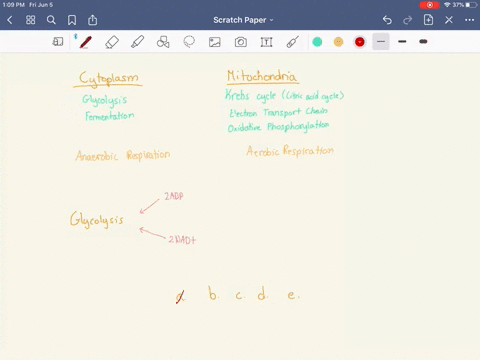The image size is (480, 360).
Task: Choose the orange pen color
Action: pos(338,42)
